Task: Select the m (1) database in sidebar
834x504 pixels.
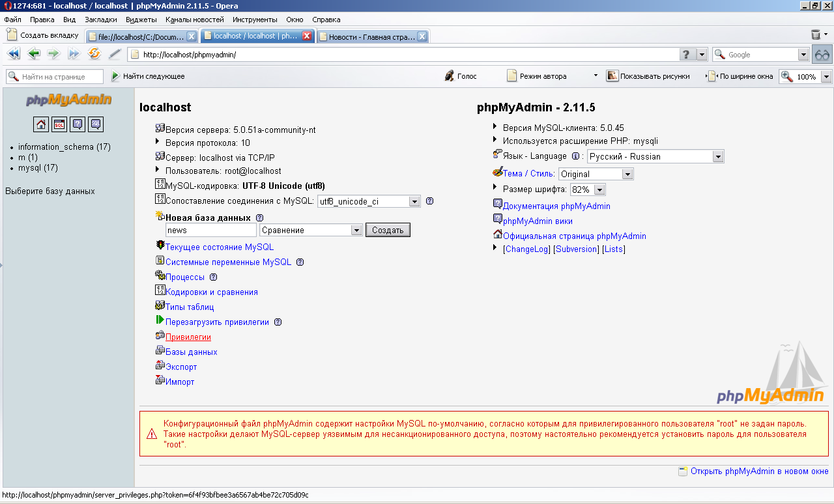Action: tap(28, 158)
